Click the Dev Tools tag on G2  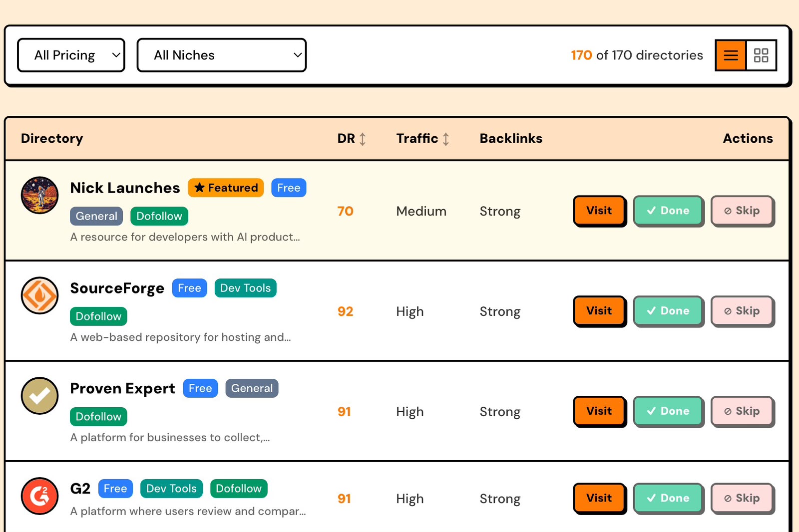[171, 489]
